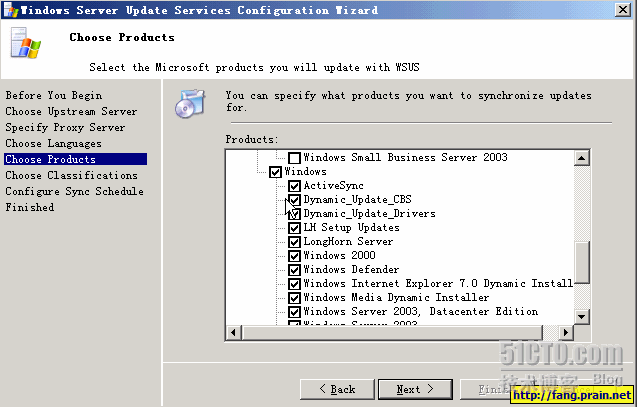Select the Windows Defender product label
The width and height of the screenshot is (637, 407).
click(x=351, y=270)
